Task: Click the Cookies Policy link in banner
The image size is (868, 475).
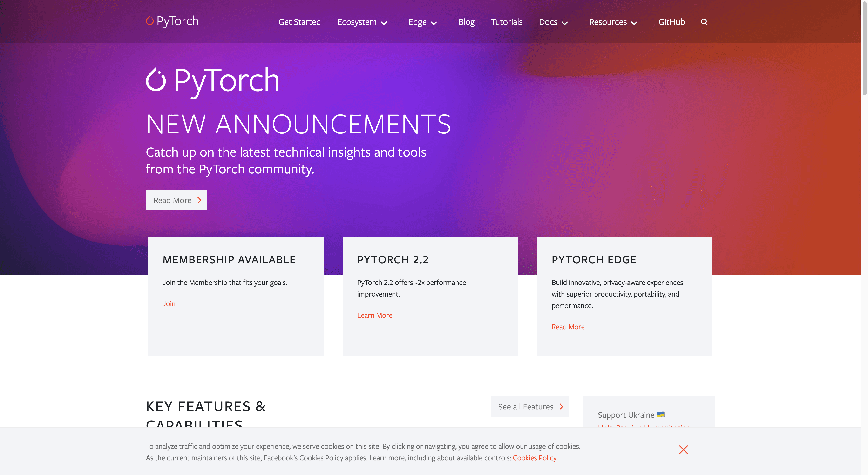Action: (x=534, y=457)
